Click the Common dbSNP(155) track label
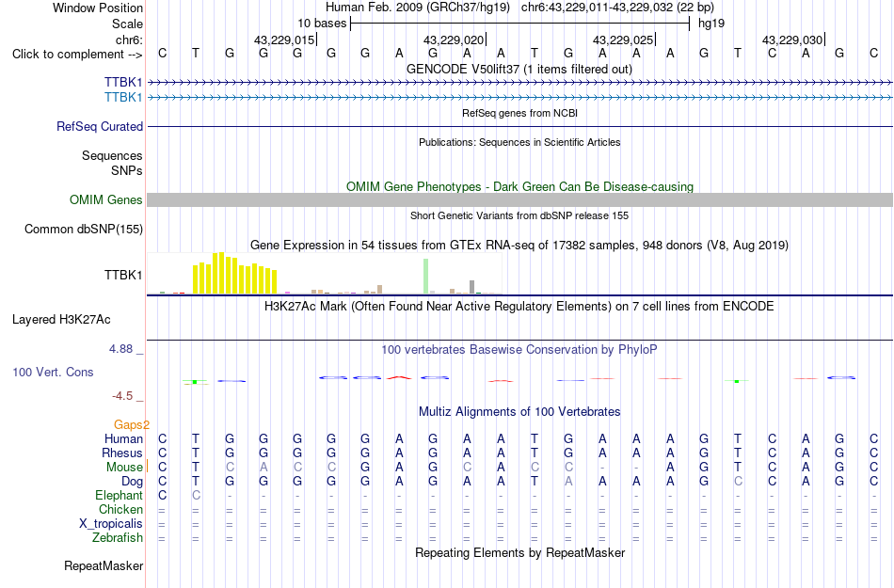The width and height of the screenshot is (894, 588). 83,229
